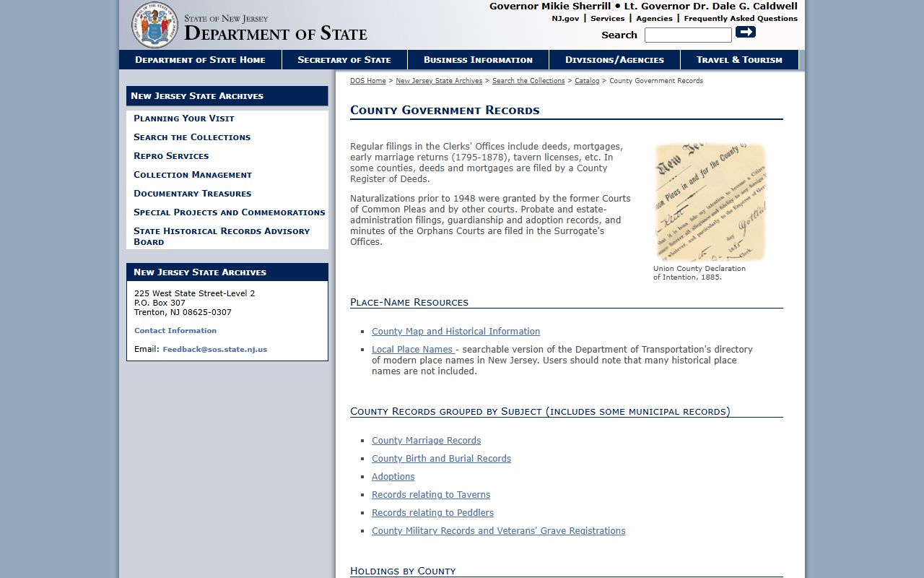Click Governor Mikie Sherrill header text
This screenshot has height=578, width=924.
click(x=549, y=7)
